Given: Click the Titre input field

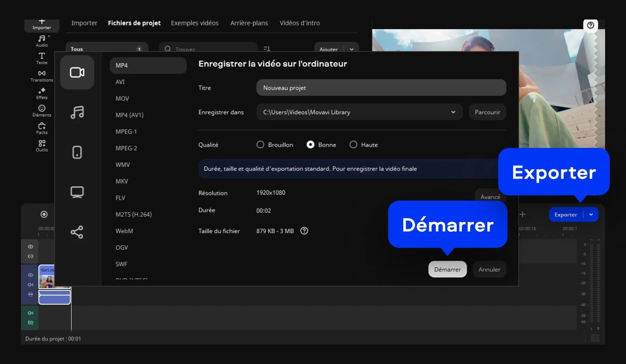Looking at the screenshot, I should tap(381, 88).
